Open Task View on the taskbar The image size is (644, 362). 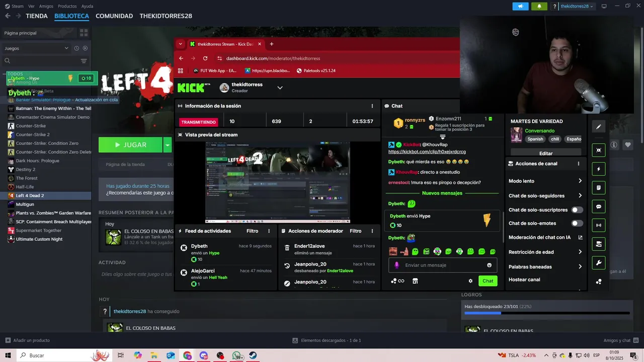click(121, 355)
